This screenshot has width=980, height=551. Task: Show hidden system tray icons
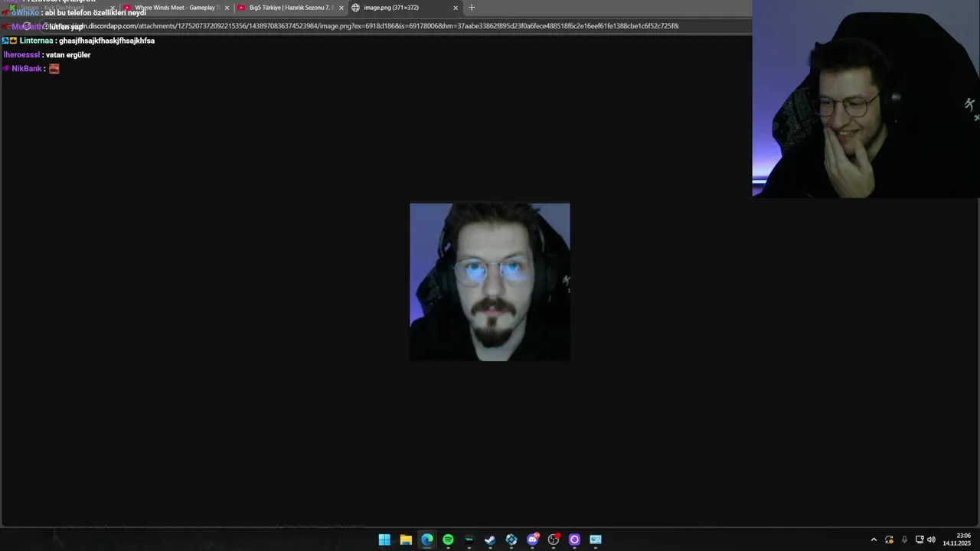click(x=874, y=540)
